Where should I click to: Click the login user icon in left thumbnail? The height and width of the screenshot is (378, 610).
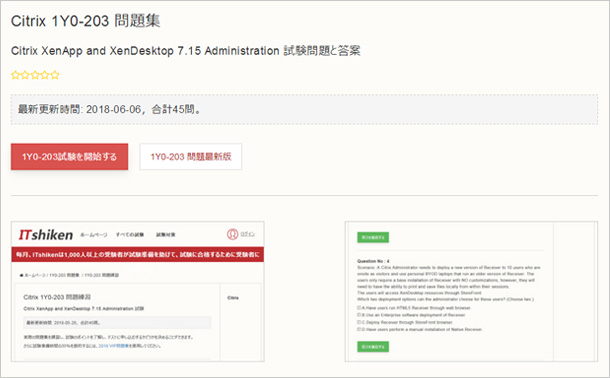pyautogui.click(x=232, y=234)
